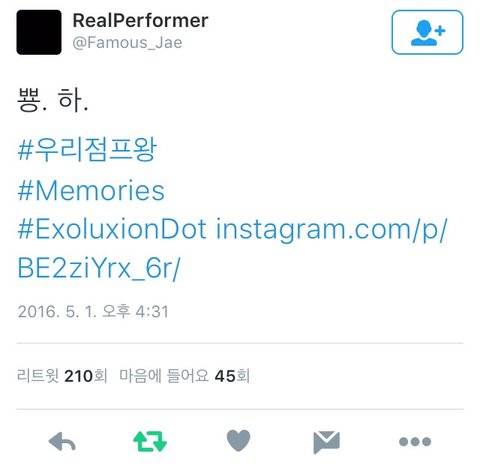This screenshot has width=480, height=474.
Task: Open the three-dot more options menu
Action: coord(415,442)
